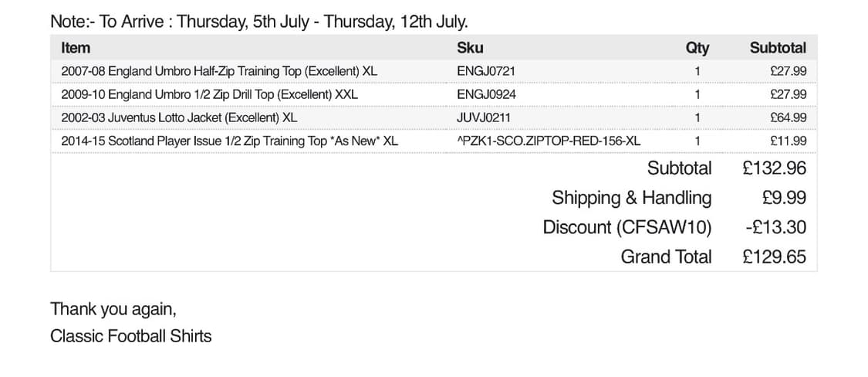
Task: Click the 2002-03 Juventus Lotto Jacket item
Action: (x=179, y=117)
